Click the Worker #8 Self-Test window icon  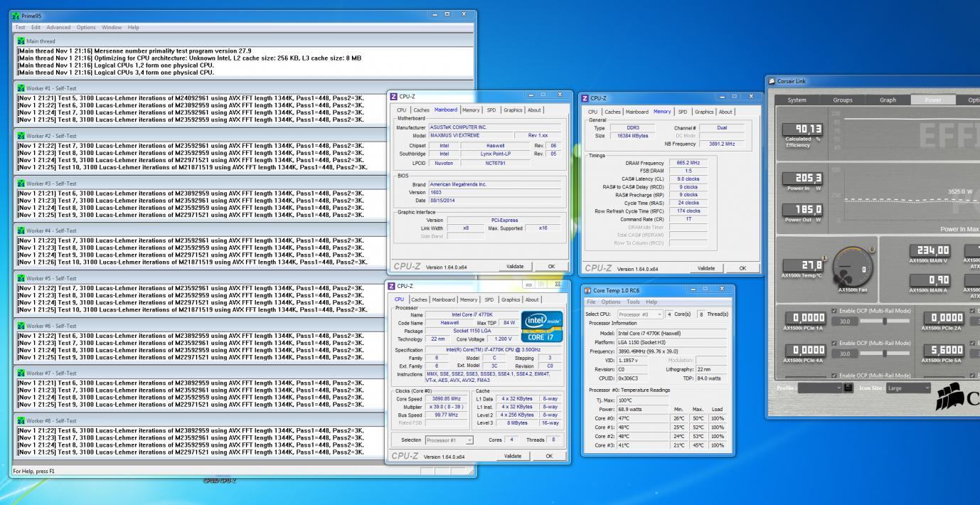21,420
